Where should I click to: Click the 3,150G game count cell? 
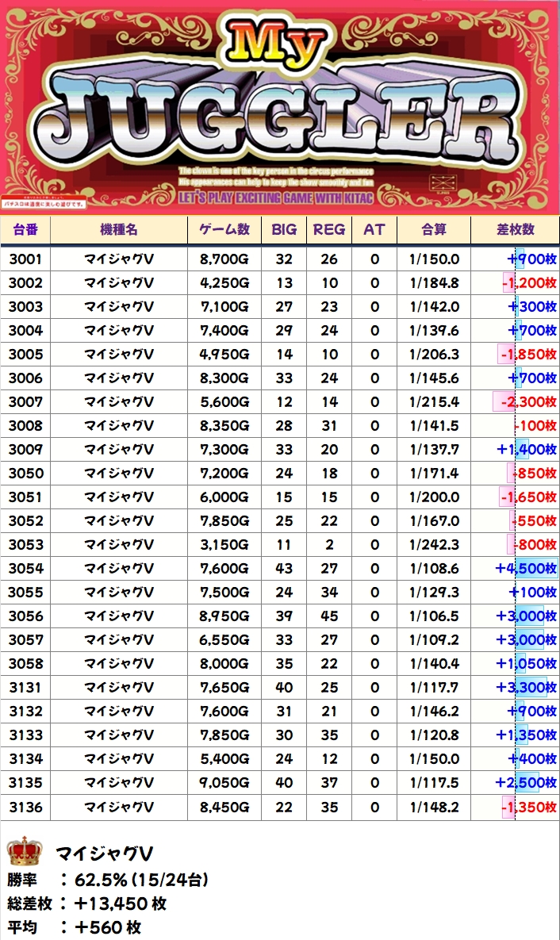pyautogui.click(x=224, y=545)
